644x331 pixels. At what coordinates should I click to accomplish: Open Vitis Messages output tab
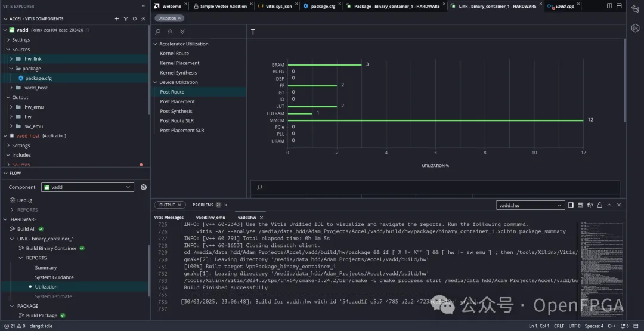click(x=169, y=218)
